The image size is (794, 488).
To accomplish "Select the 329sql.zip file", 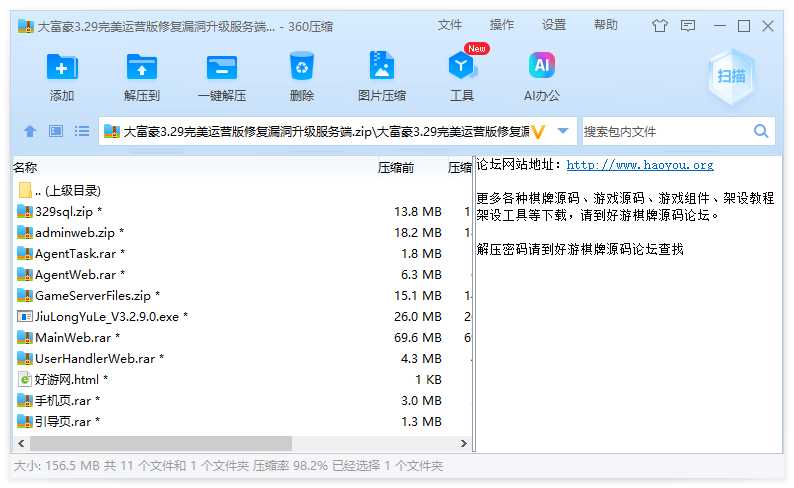I will [242, 212].
